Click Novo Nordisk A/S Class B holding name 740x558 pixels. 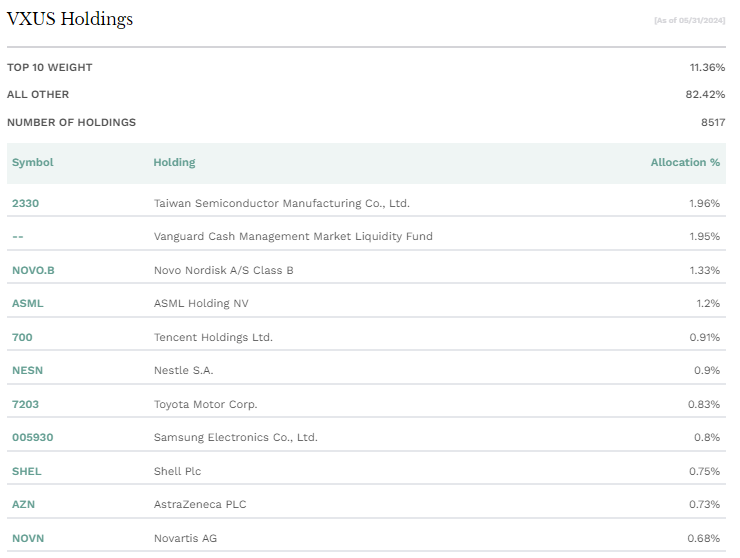click(x=224, y=271)
